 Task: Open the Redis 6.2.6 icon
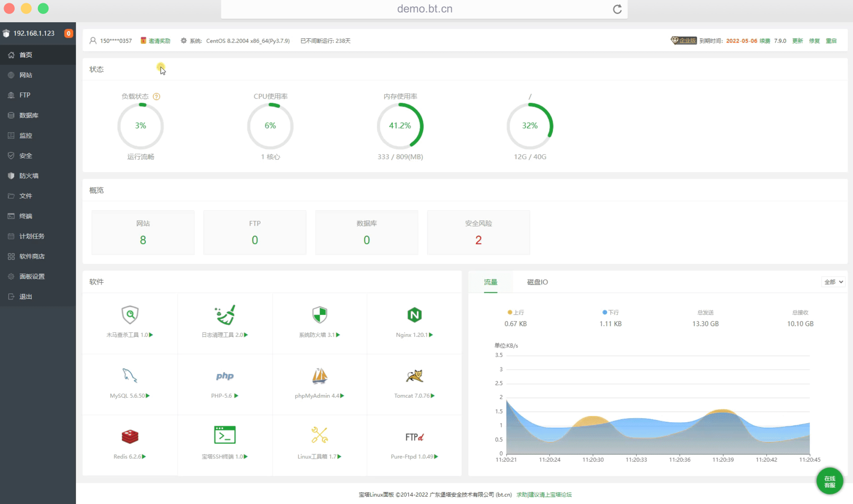130,436
